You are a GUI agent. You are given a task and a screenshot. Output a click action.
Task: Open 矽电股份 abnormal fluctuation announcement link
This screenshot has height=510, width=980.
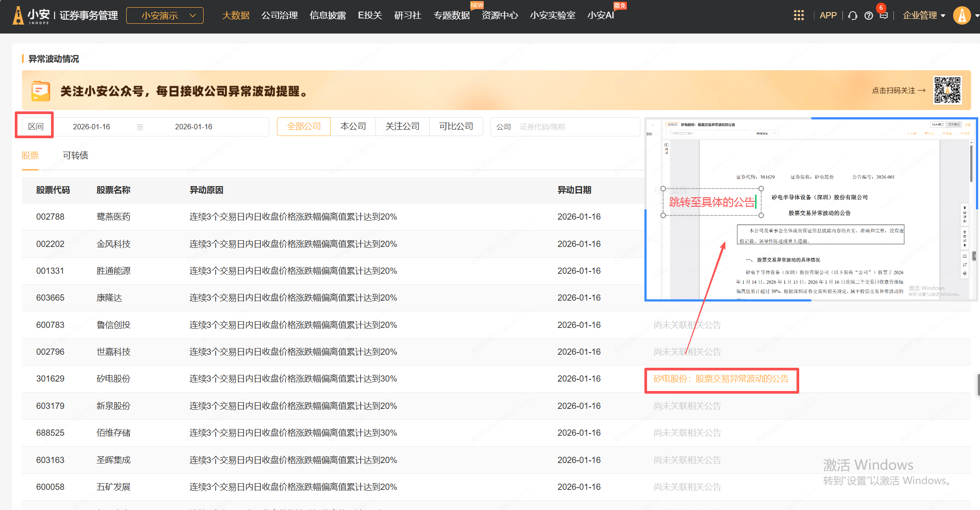point(721,379)
